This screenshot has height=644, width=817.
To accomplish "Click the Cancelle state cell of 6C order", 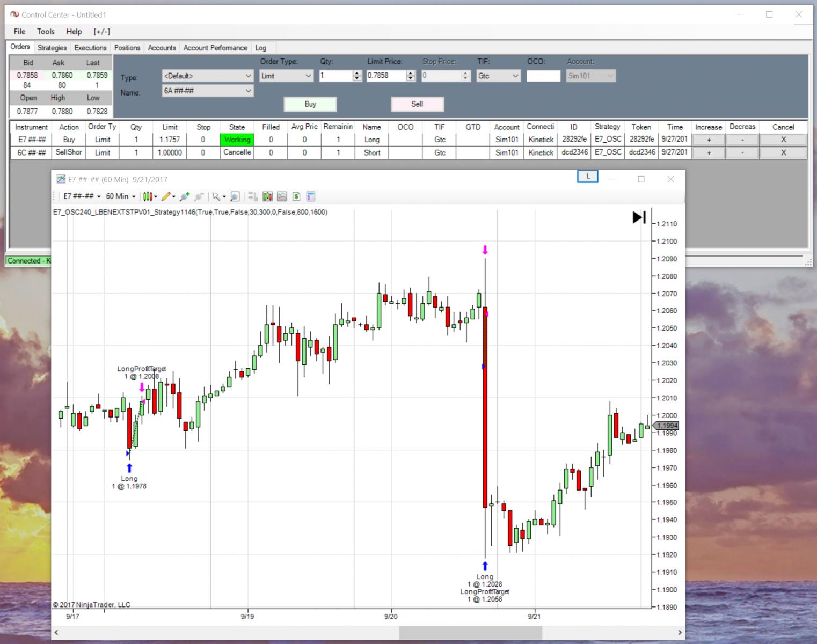I will pyautogui.click(x=237, y=152).
